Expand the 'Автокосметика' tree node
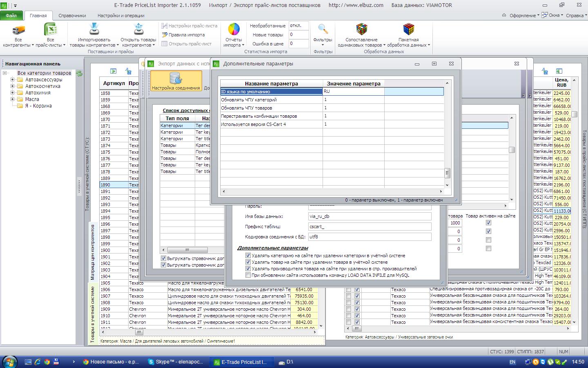This screenshot has width=588, height=368. (x=12, y=86)
